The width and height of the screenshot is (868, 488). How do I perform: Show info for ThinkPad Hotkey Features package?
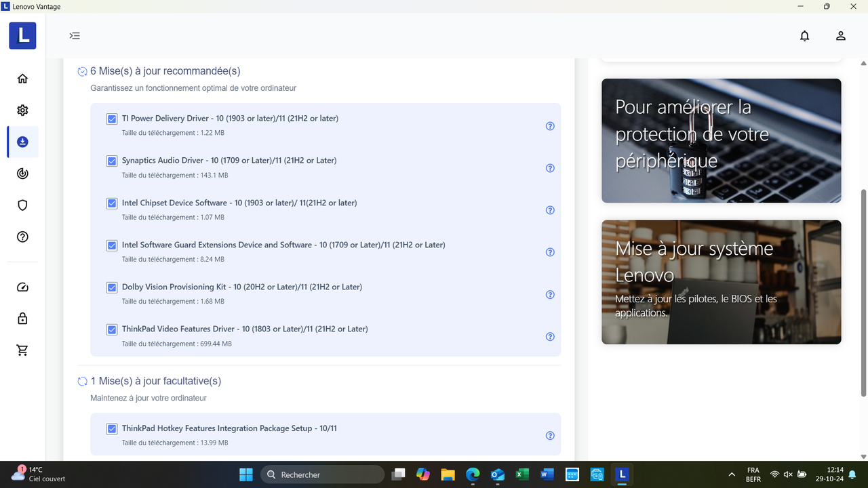coord(550,436)
